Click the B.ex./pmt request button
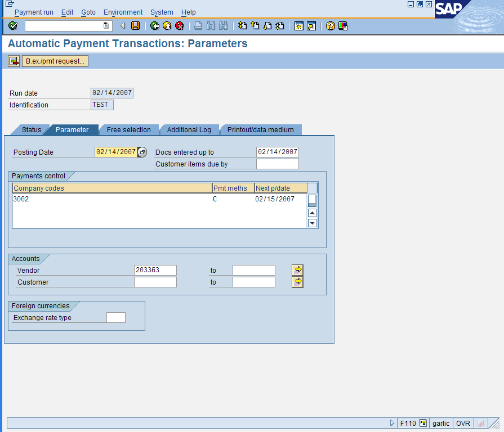The image size is (504, 432). 55,61
